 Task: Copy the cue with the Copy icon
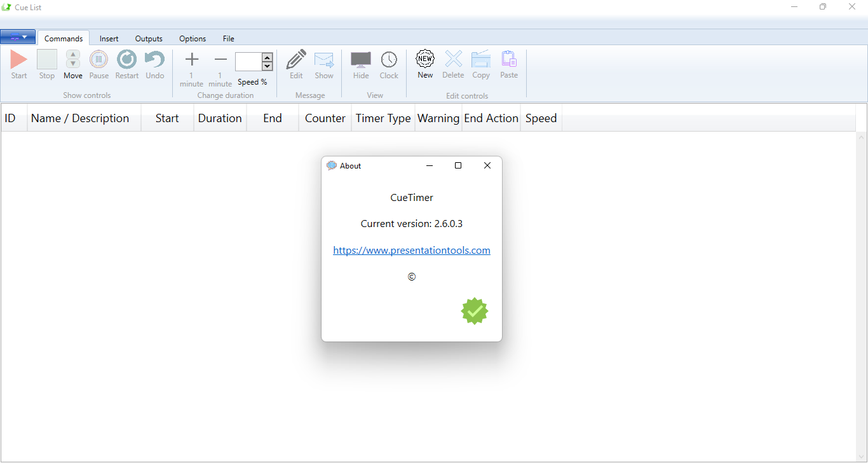pos(481,59)
